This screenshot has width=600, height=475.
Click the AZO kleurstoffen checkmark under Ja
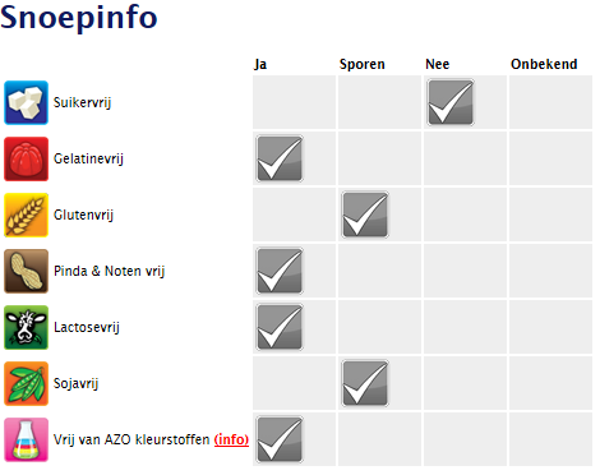pos(280,440)
